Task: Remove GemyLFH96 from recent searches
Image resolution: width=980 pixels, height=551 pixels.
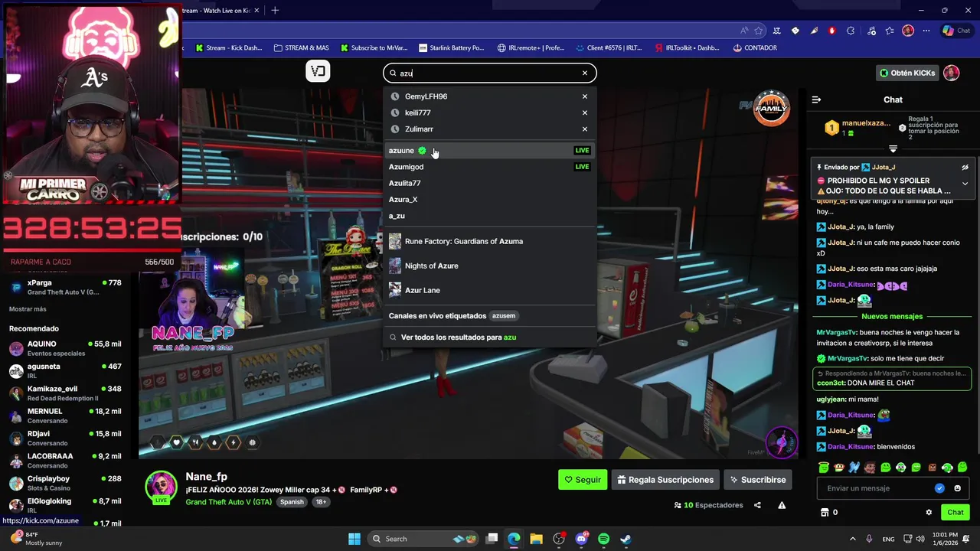Action: 585,96
